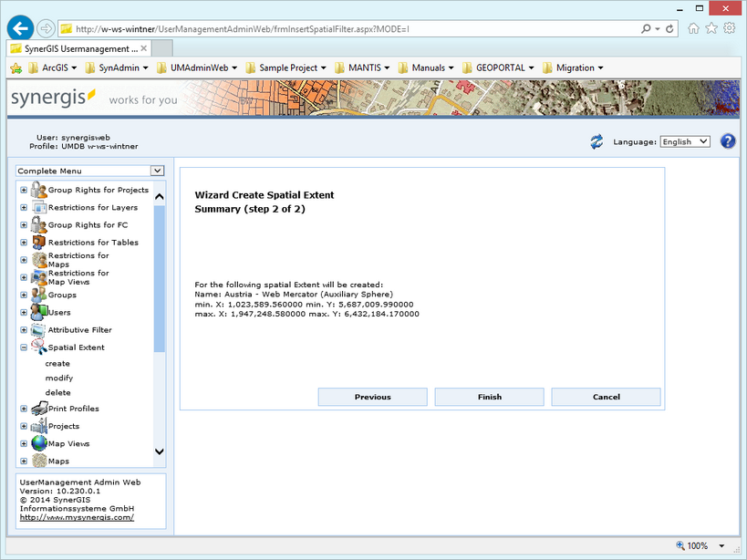The width and height of the screenshot is (747, 560).
Task: Click the Print Profiles printer icon
Action: [x=37, y=408]
